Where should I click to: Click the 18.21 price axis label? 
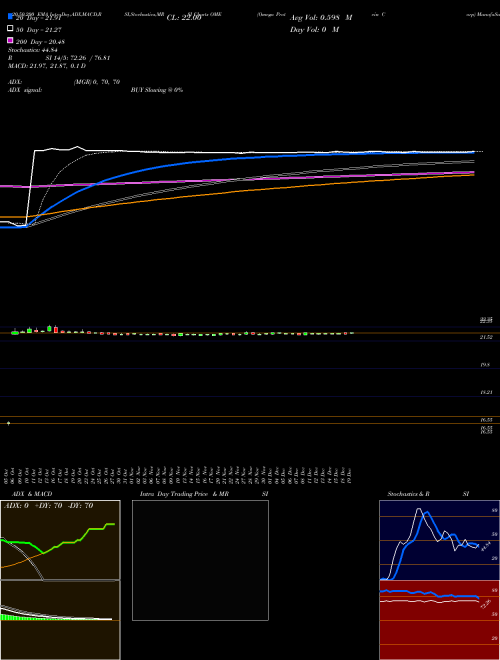pos(486,392)
